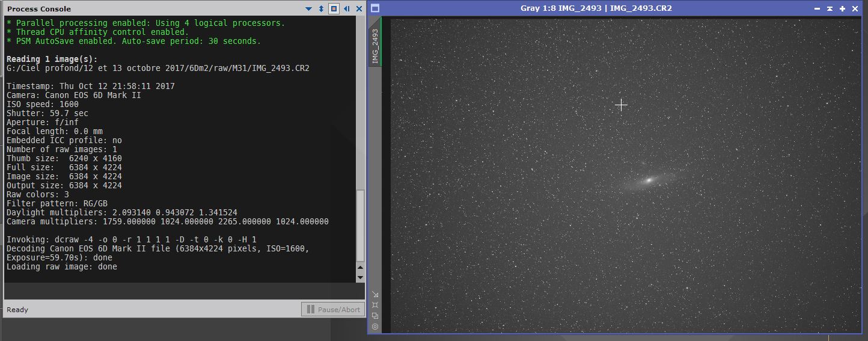Click the 'Embedded ICC profile: no' line
The image size is (868, 341).
point(64,140)
